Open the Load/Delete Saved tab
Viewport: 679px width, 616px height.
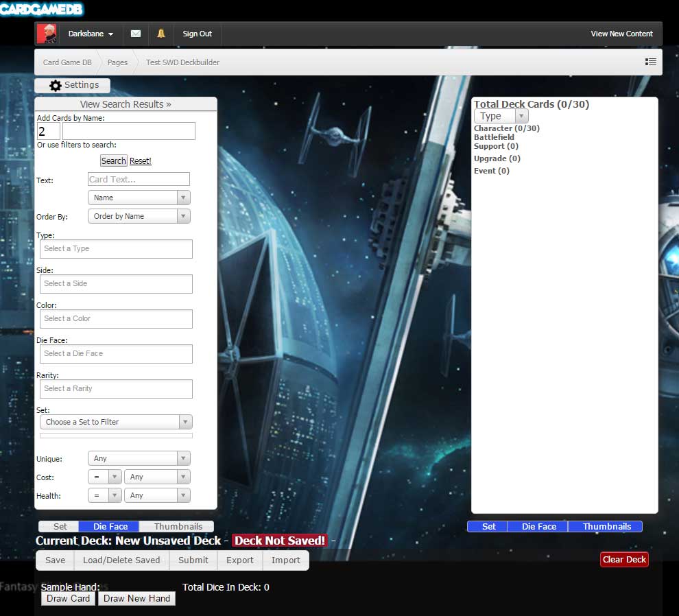pos(121,560)
